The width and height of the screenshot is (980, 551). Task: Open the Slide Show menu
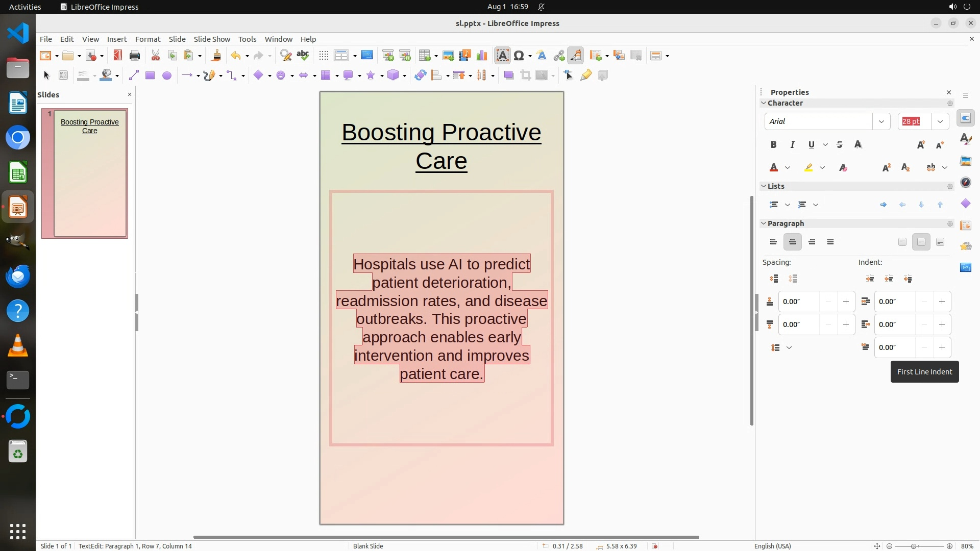(x=212, y=39)
